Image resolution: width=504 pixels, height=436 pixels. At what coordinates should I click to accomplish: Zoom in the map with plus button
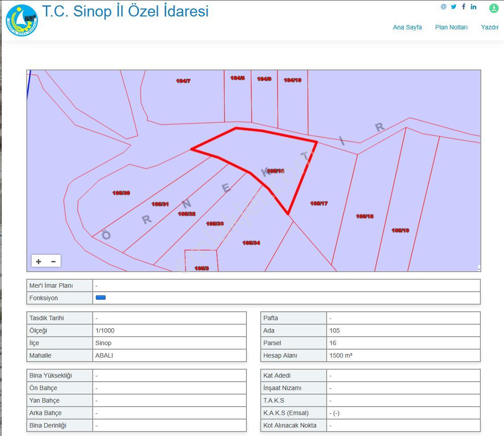pos(39,261)
